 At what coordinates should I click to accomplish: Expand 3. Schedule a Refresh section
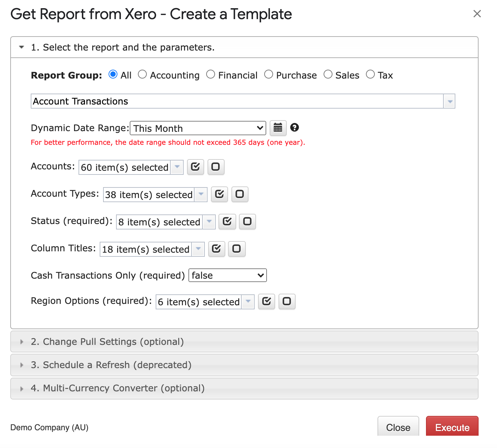tap(244, 365)
